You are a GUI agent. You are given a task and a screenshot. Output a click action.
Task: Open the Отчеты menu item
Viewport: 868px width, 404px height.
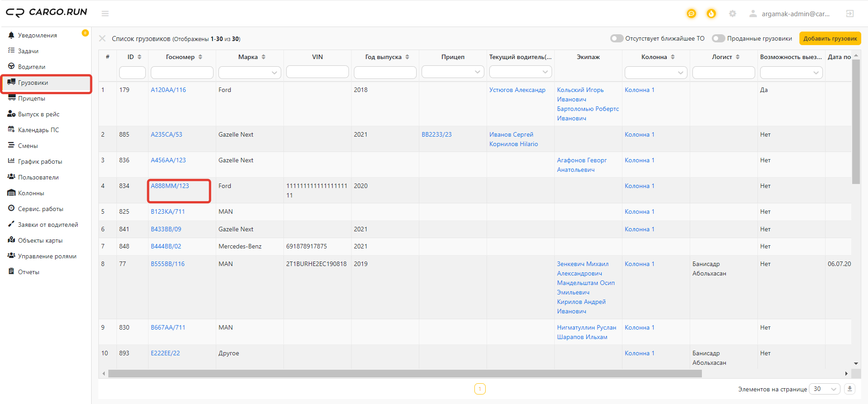pyautogui.click(x=28, y=272)
